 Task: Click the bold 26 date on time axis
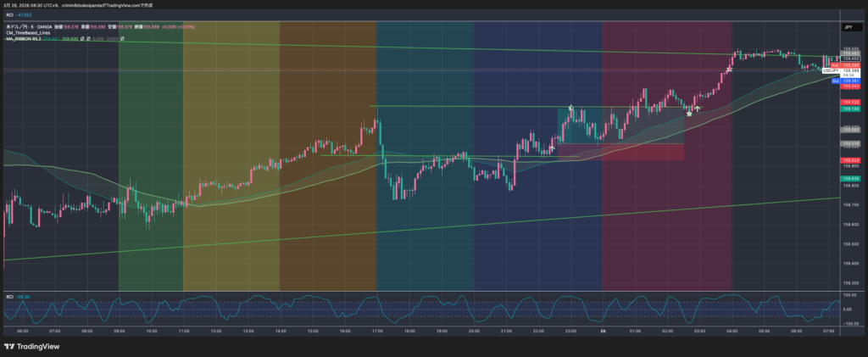(x=602, y=331)
